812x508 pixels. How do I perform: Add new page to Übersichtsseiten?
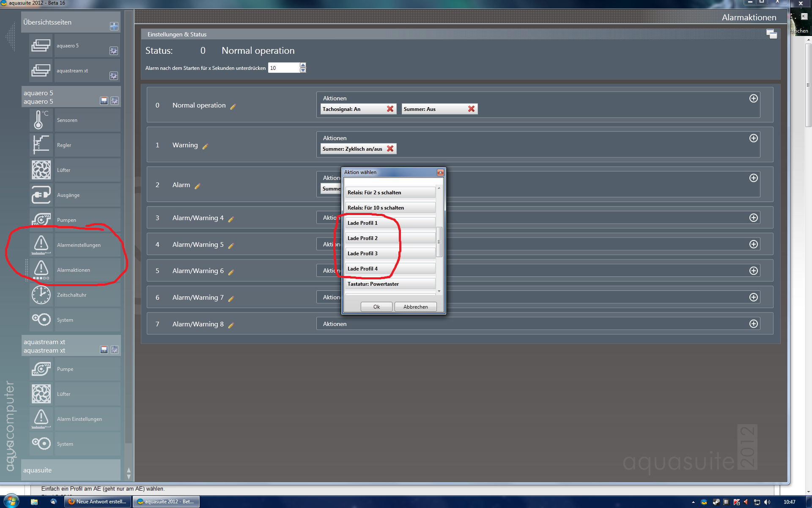click(114, 26)
